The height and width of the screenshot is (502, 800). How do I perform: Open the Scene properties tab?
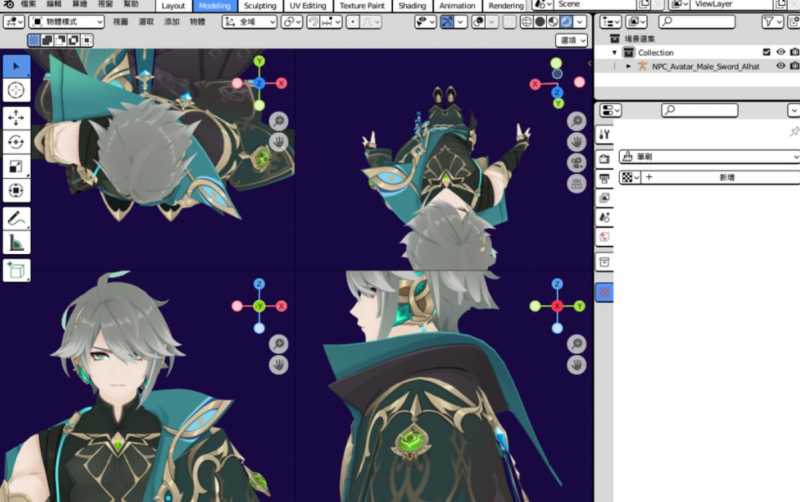click(x=605, y=218)
